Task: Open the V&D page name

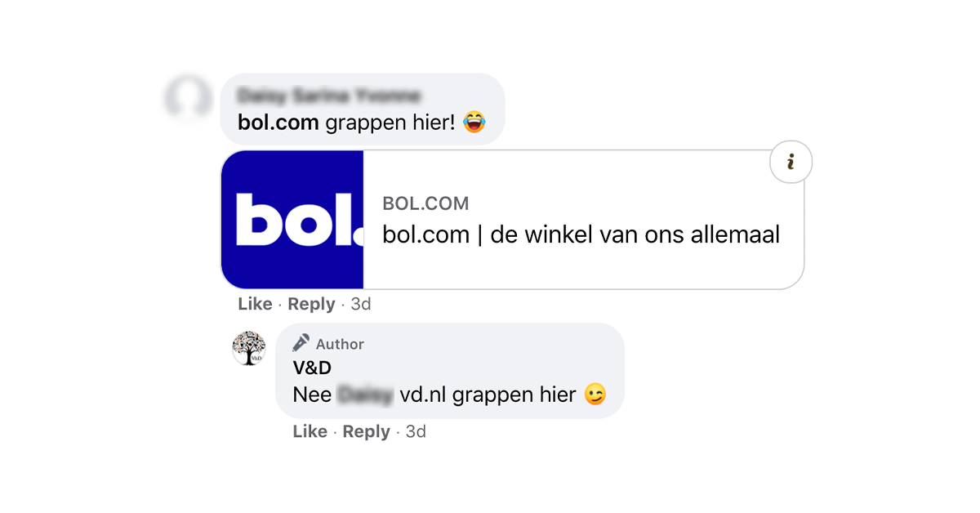Action: [312, 368]
